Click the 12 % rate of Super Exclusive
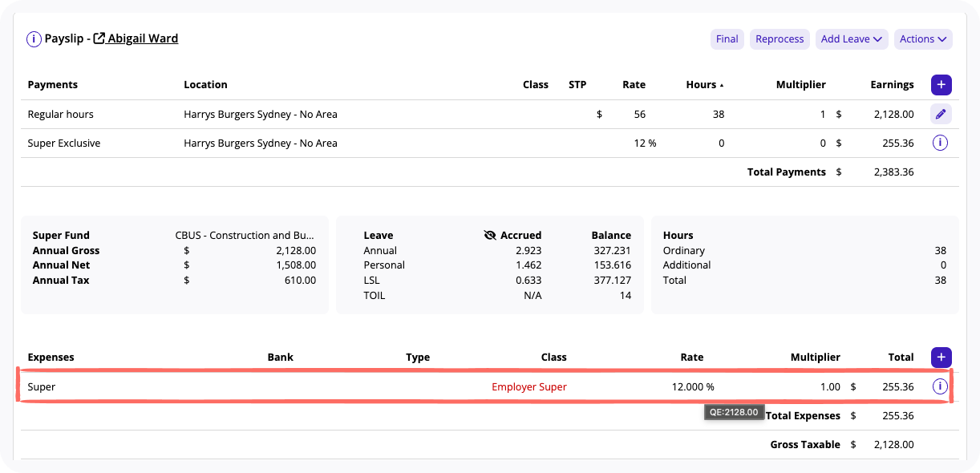The image size is (980, 473). 645,143
